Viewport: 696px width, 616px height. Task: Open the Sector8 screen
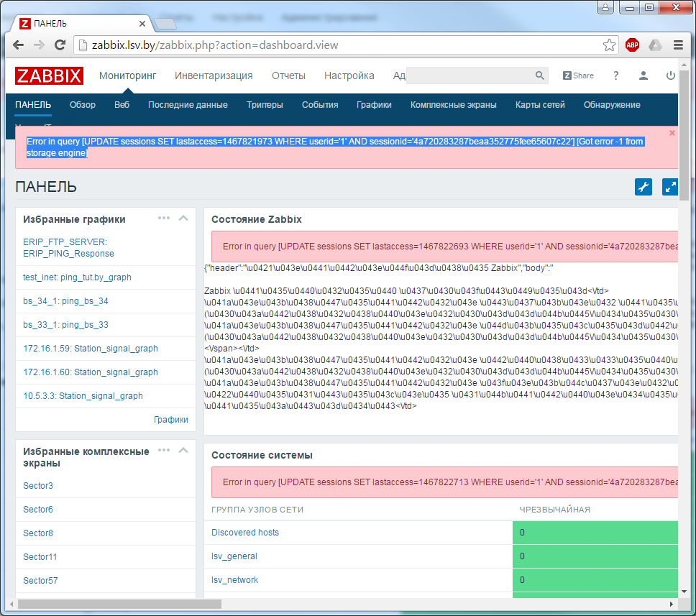click(37, 533)
